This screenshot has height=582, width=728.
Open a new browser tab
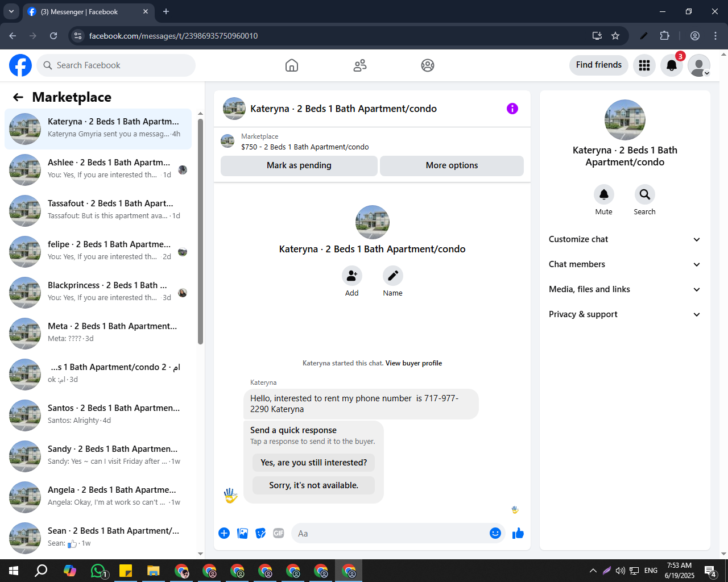(x=166, y=11)
